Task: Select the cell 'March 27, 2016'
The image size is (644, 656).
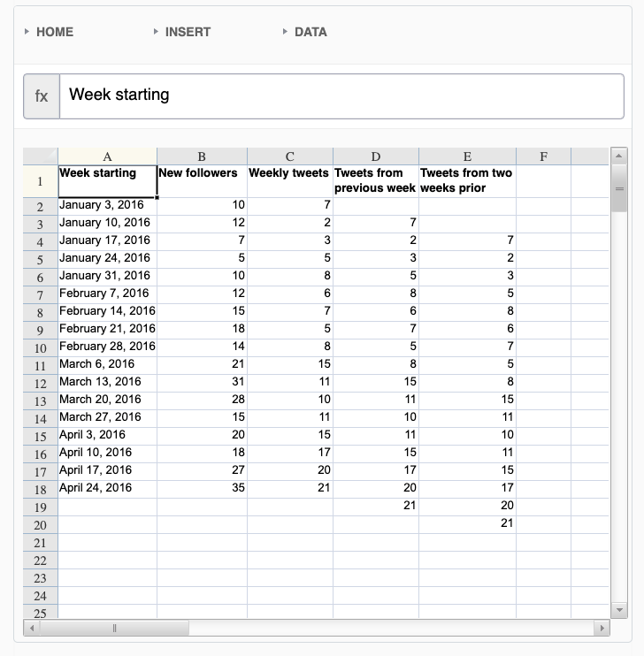Action: pos(108,419)
